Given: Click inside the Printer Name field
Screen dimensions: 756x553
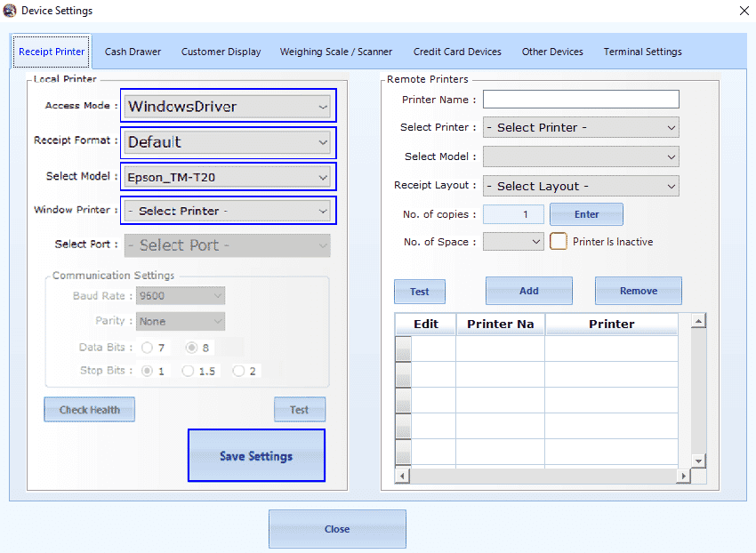Looking at the screenshot, I should point(580,99).
